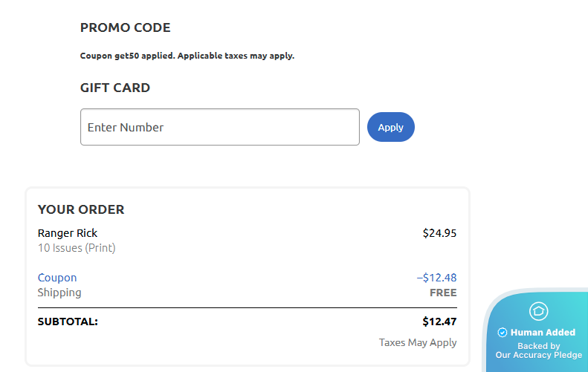
Task: Click the $12.47 subtotal amount
Action: pyautogui.click(x=439, y=322)
